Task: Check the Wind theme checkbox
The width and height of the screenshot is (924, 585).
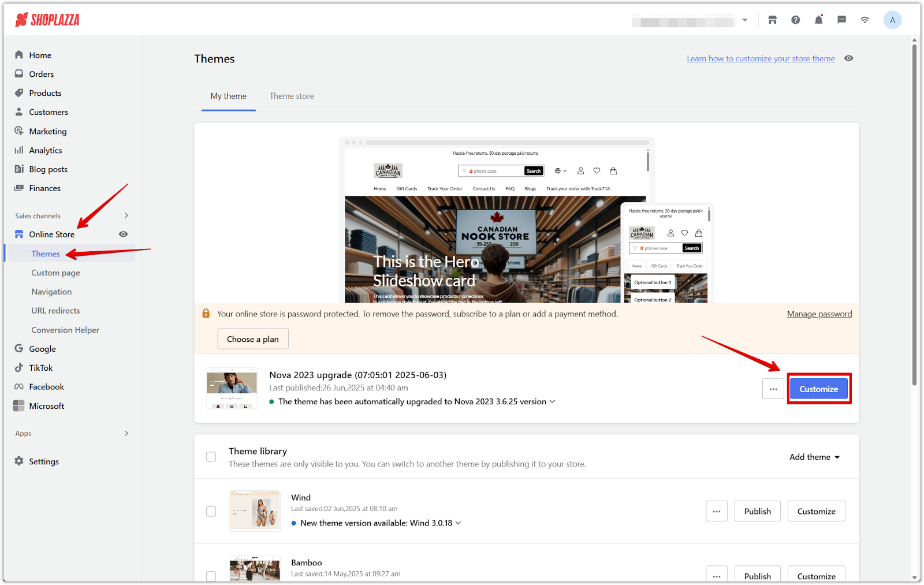Action: 211,512
